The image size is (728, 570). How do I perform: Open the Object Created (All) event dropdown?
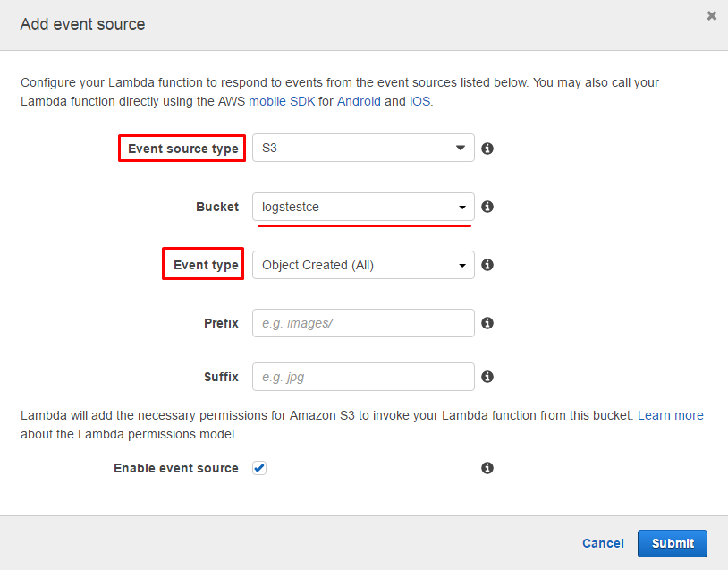[x=363, y=265]
